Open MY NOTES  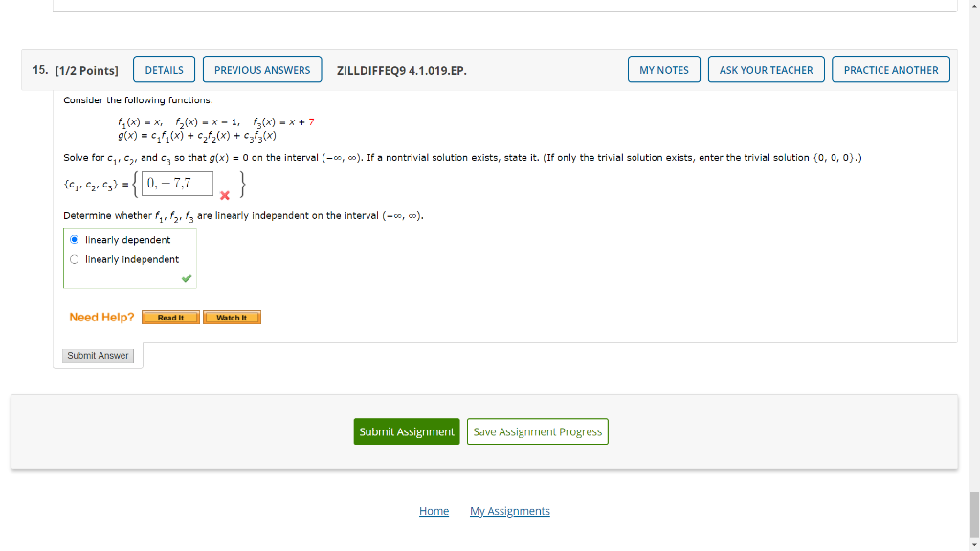coord(663,69)
